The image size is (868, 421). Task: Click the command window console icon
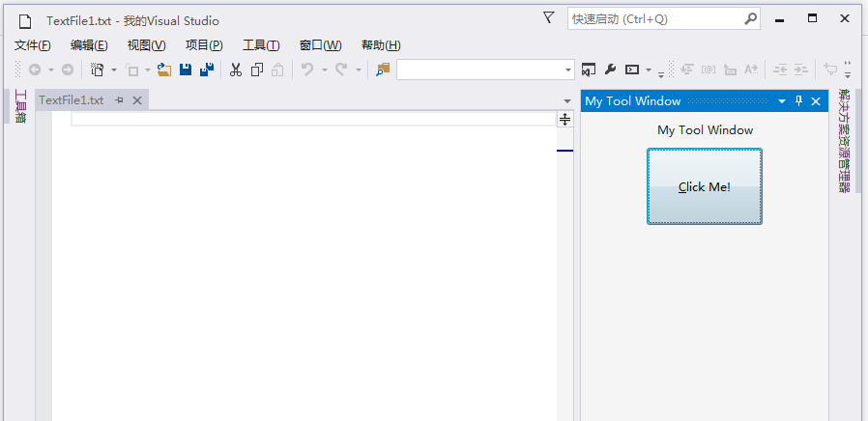[x=631, y=70]
